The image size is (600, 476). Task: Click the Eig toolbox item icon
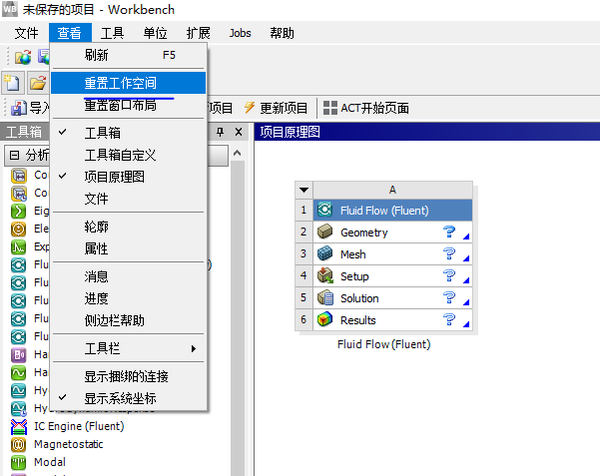click(18, 211)
